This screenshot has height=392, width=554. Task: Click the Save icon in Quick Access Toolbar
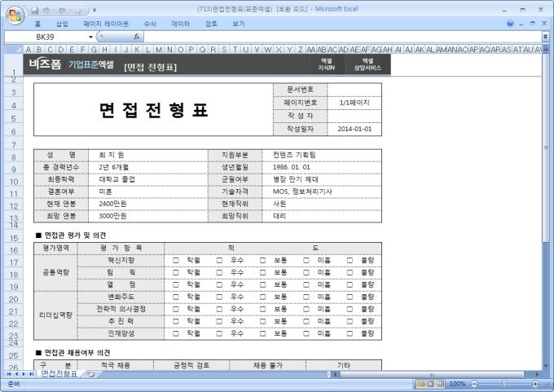click(x=34, y=11)
